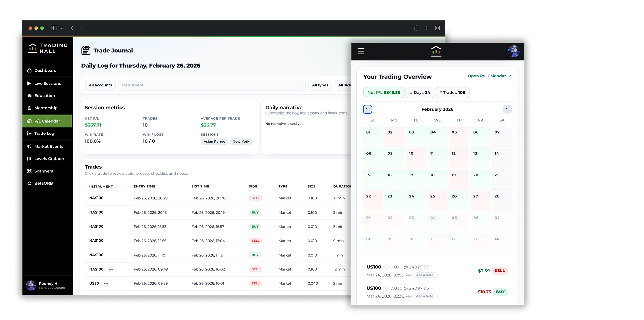Expand the All types filter
The height and width of the screenshot is (320, 644).
320,85
